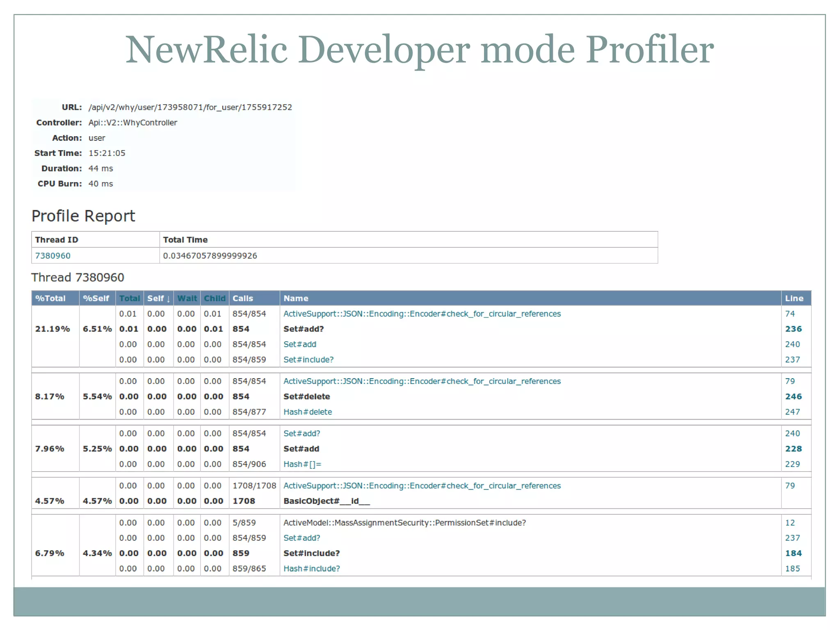The image size is (840, 630).
Task: Sort by the Self column header
Action: click(x=158, y=298)
